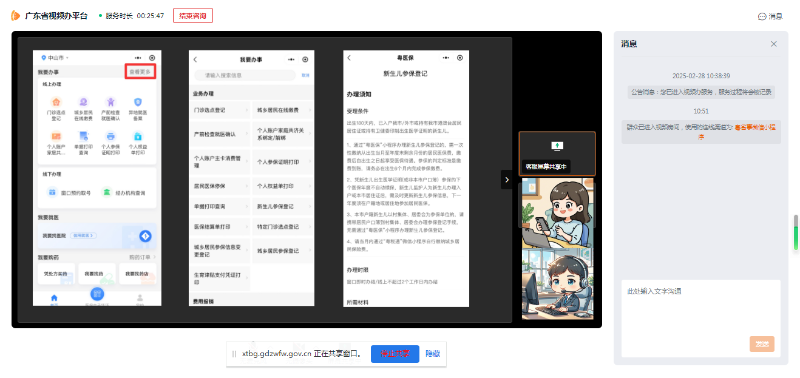Click the message text input box
The image size is (800, 378).
coord(701,318)
